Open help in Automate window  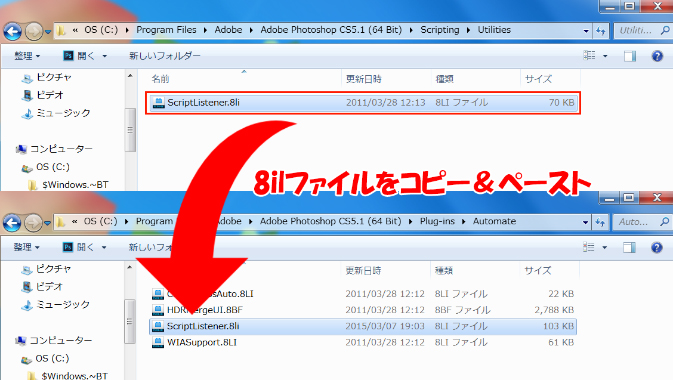pos(657,247)
